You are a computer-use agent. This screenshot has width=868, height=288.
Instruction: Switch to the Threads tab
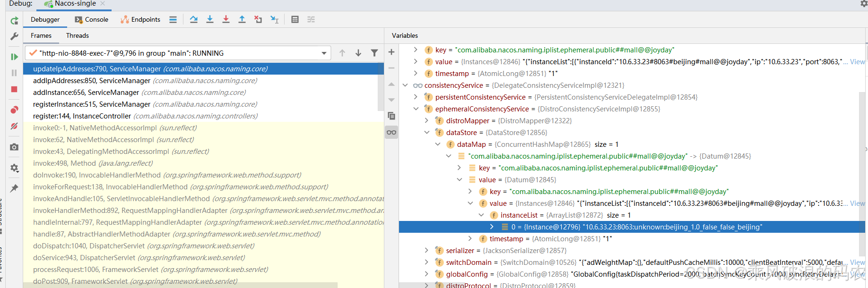[78, 35]
